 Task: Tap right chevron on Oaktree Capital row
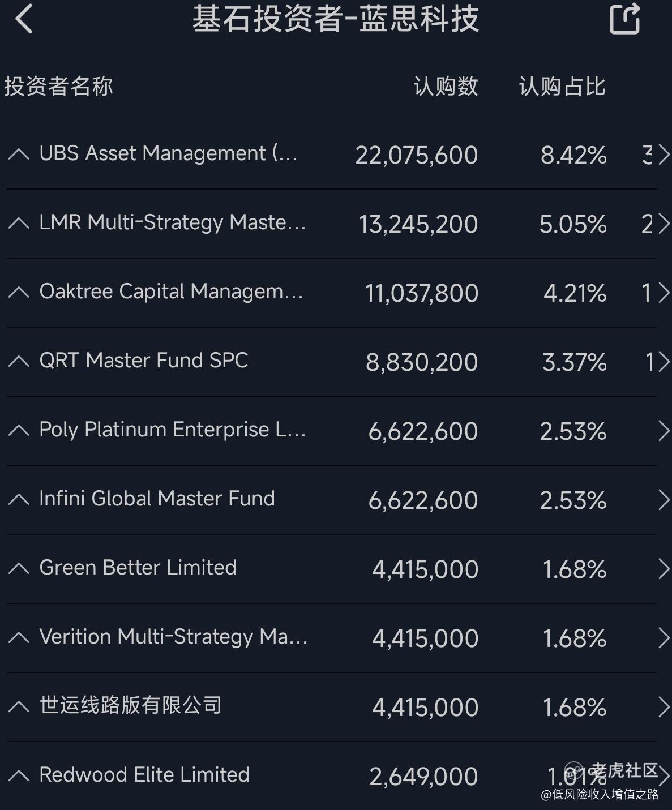664,293
